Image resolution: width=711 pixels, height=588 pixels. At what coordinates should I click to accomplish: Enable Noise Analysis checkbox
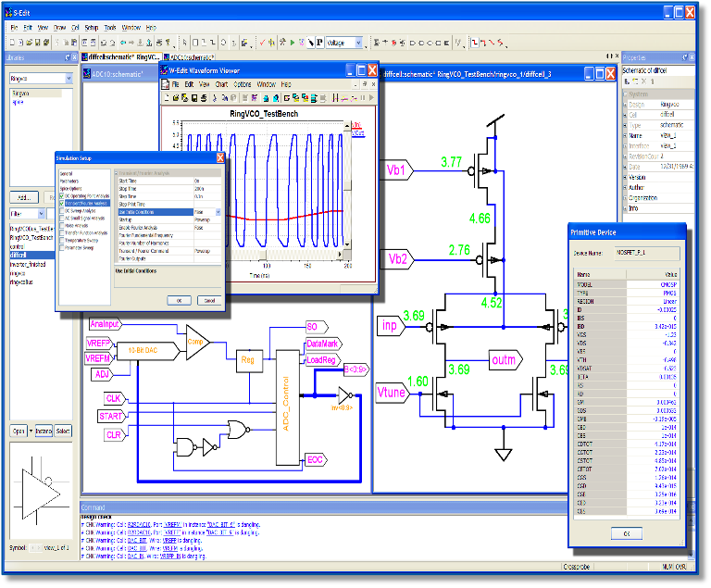coord(62,226)
